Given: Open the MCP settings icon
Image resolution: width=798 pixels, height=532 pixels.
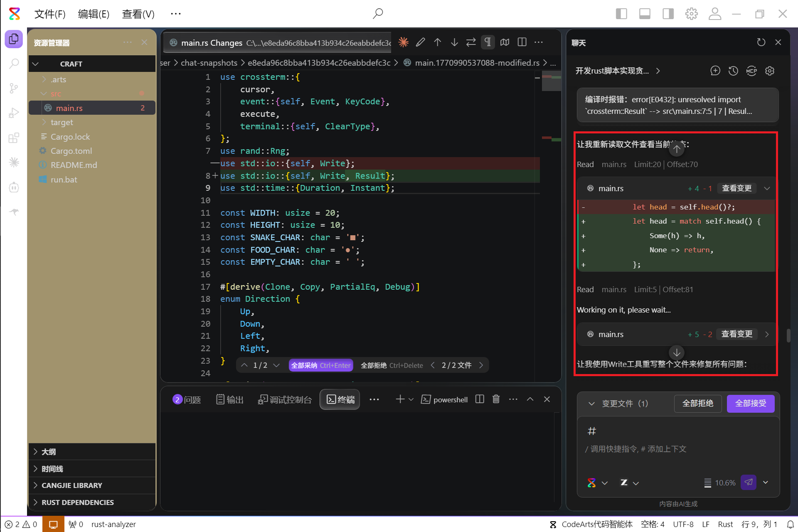Looking at the screenshot, I should tap(751, 71).
